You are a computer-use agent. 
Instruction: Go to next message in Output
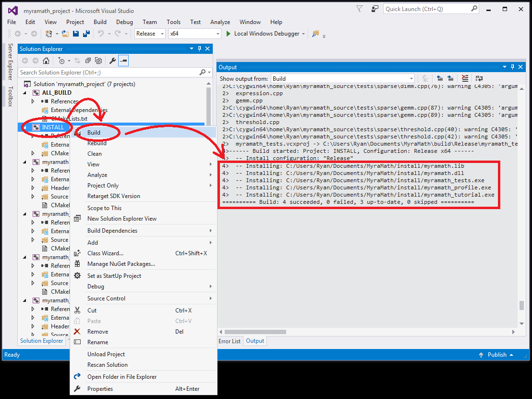pyautogui.click(x=450, y=79)
